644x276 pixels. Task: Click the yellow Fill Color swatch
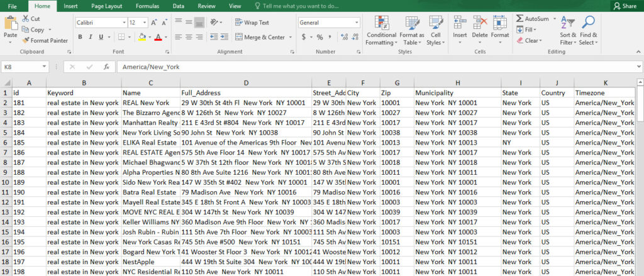tap(142, 38)
